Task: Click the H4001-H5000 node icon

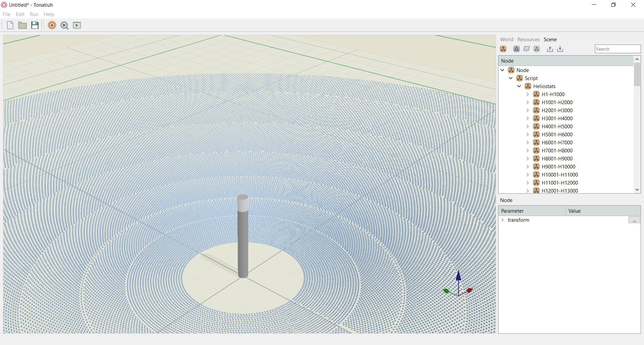Action: click(x=536, y=126)
